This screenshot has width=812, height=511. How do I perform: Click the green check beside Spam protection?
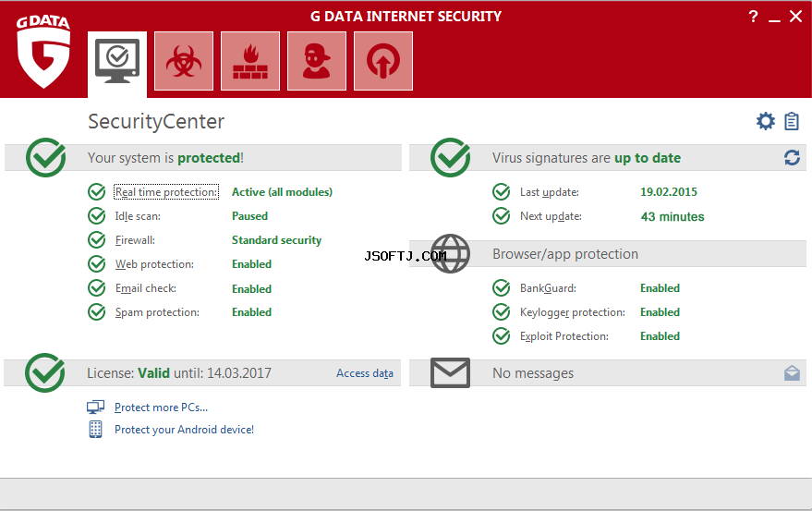point(97,312)
